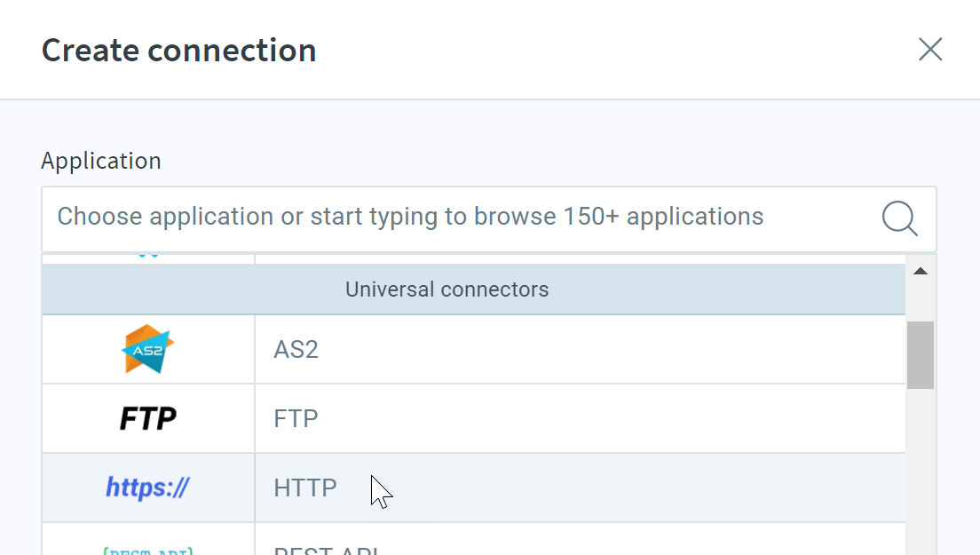The image size is (980, 555).
Task: Click scrollbar track below the thumb
Action: 920,472
